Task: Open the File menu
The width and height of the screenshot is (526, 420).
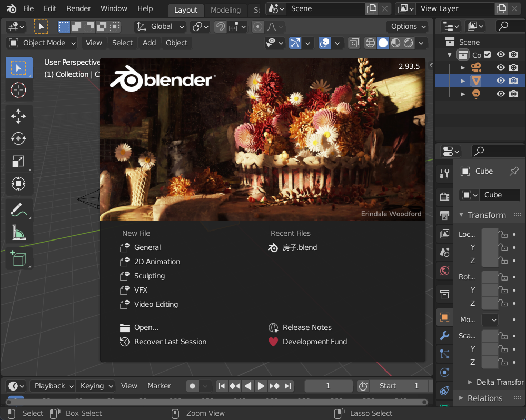Action: (x=28, y=9)
